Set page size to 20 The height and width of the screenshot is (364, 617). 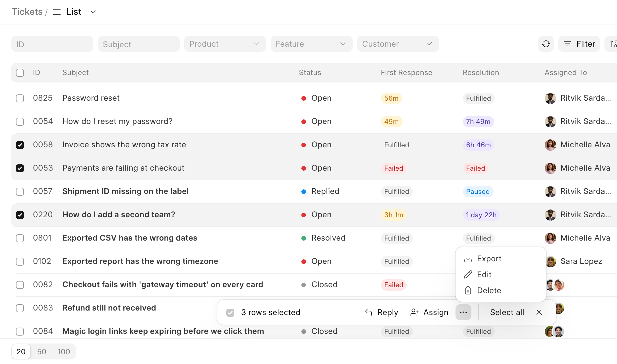[x=21, y=352]
